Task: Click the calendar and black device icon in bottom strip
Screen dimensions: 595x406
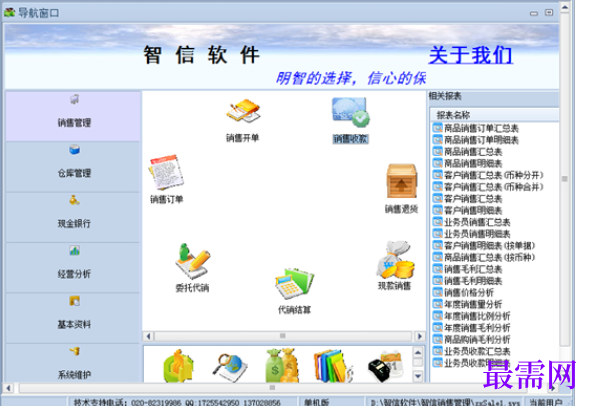Action: (386, 366)
